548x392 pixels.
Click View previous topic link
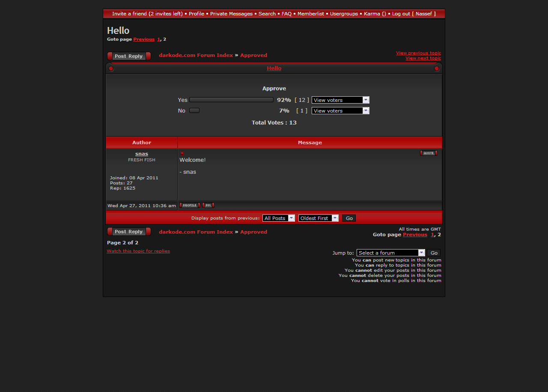418,53
